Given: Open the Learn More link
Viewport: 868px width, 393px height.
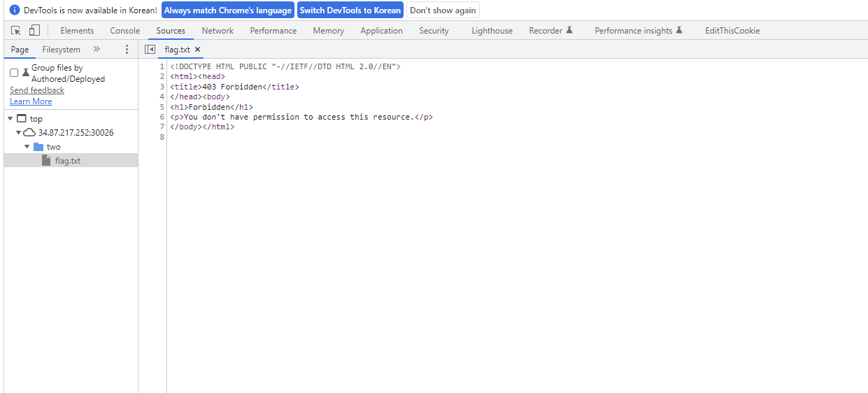Looking at the screenshot, I should coord(31,101).
